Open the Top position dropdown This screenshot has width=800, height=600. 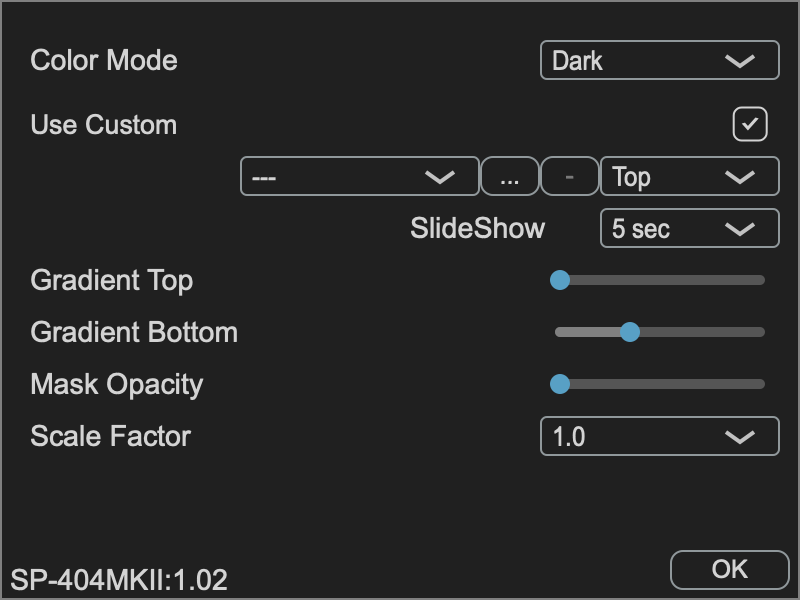click(x=689, y=177)
